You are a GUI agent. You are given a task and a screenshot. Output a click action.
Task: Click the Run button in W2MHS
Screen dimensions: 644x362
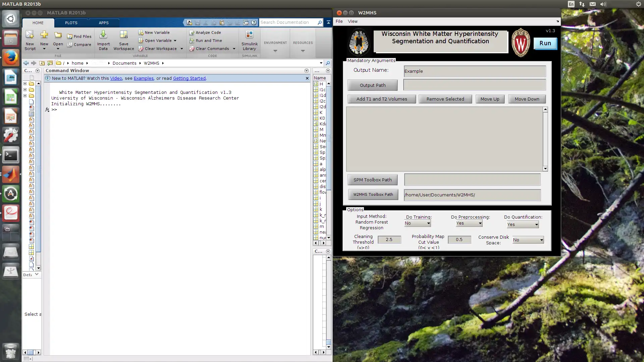click(545, 43)
